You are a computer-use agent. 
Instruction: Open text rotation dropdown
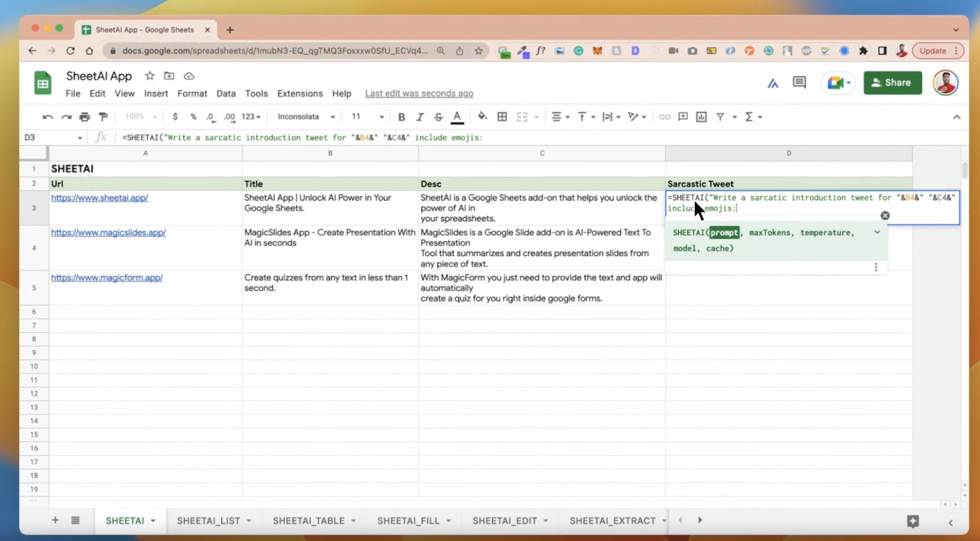coord(637,117)
